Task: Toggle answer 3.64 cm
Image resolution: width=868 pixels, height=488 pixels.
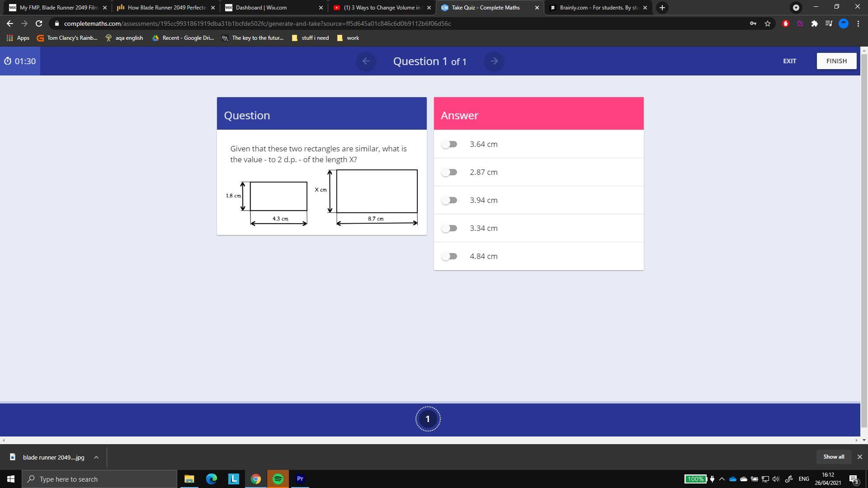Action: click(x=449, y=144)
